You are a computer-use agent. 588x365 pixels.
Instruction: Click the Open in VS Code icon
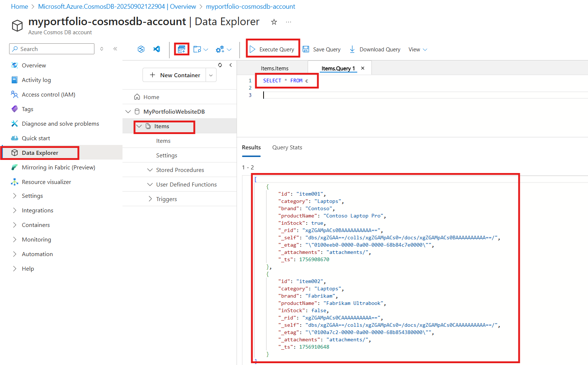(x=157, y=49)
